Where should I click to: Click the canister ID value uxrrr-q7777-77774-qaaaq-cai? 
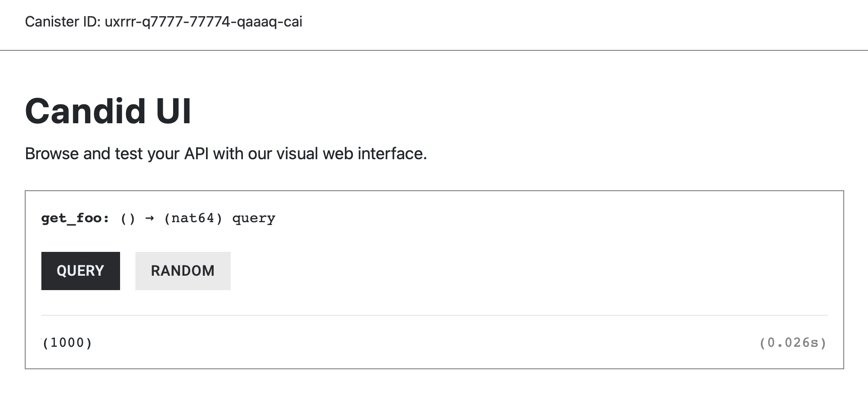[x=203, y=22]
